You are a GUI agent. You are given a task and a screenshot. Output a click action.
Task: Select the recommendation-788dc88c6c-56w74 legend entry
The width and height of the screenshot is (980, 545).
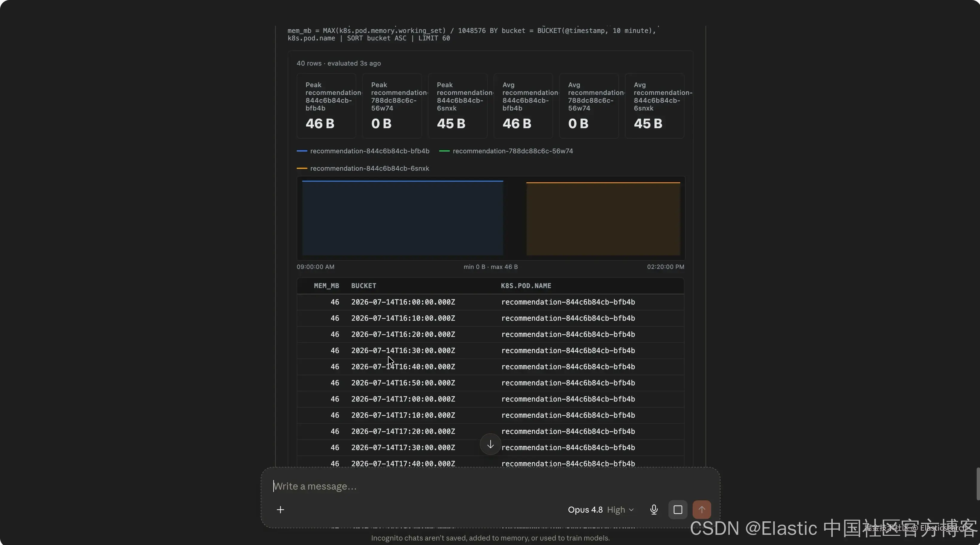coord(506,151)
